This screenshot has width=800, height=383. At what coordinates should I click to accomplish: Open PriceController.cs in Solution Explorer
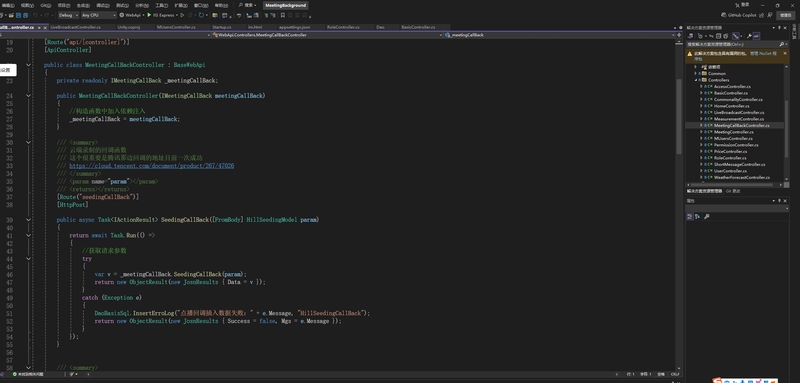click(x=732, y=151)
